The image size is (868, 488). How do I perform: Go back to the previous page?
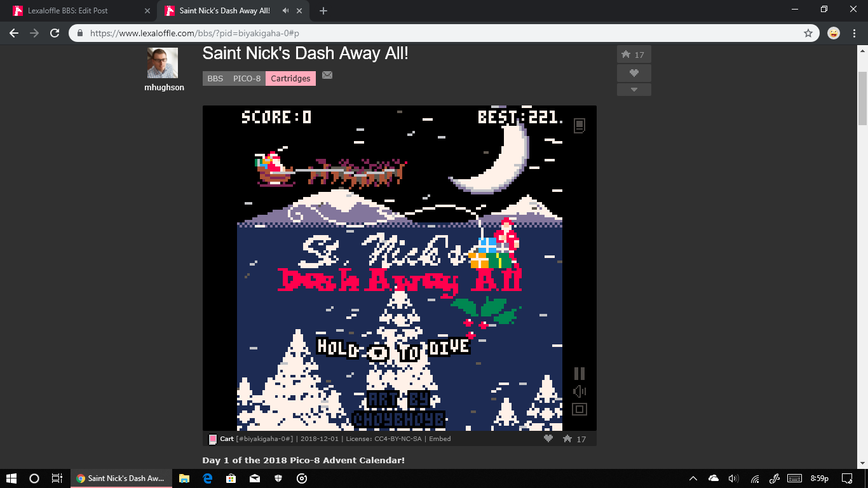14,33
